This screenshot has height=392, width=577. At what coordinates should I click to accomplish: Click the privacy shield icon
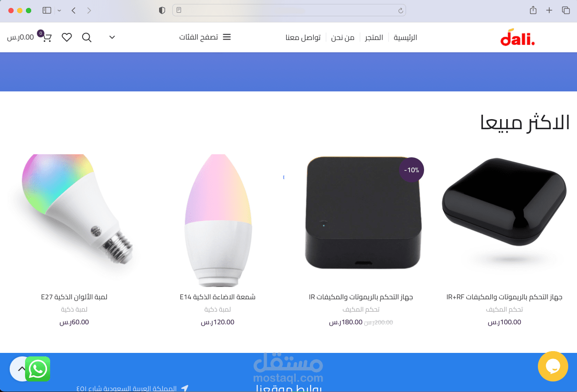point(162,10)
